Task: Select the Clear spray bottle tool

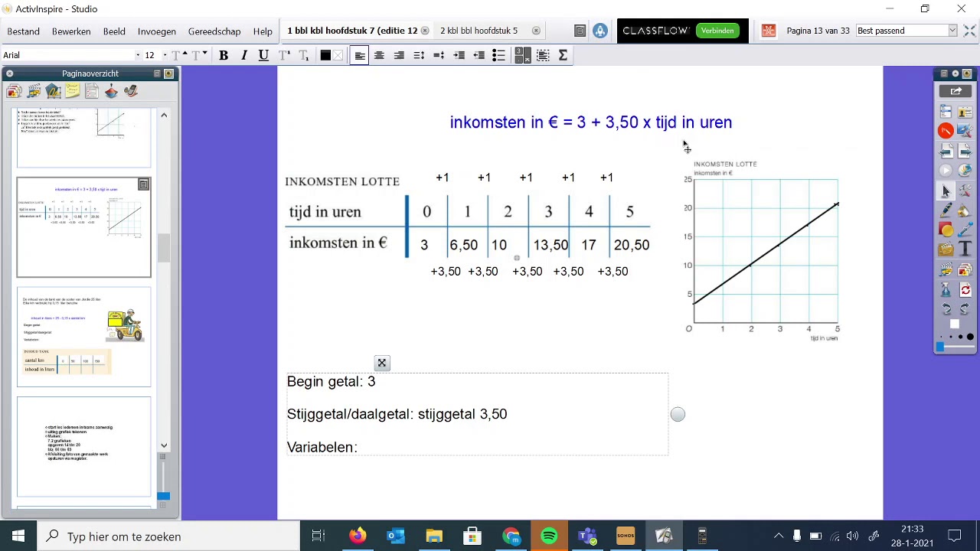Action: 946,290
